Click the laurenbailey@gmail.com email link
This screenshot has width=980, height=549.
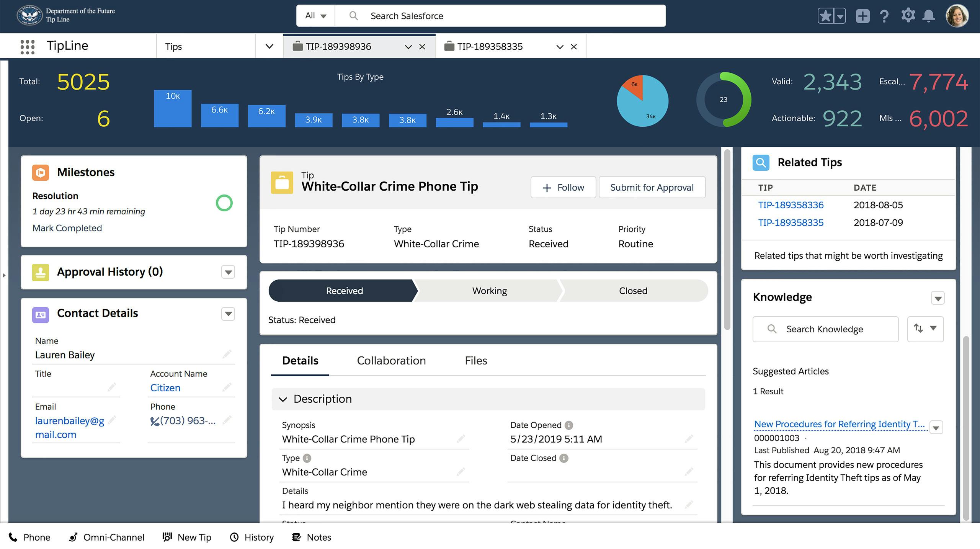[x=70, y=428]
